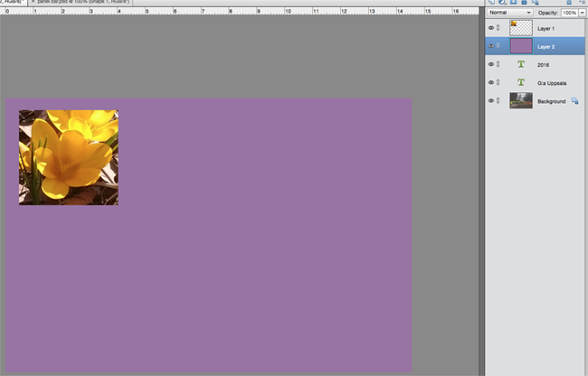Lock all pixels of selected layer
Screen dimensions: 588x376
click(x=525, y=2)
